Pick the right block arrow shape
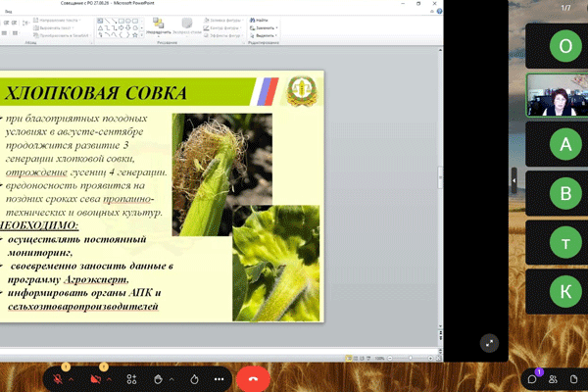 coord(122,27)
